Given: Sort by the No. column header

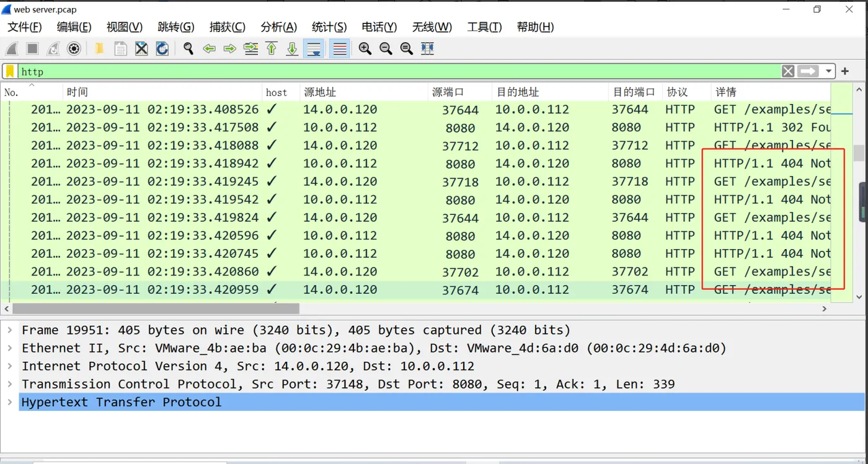Looking at the screenshot, I should coord(32,92).
